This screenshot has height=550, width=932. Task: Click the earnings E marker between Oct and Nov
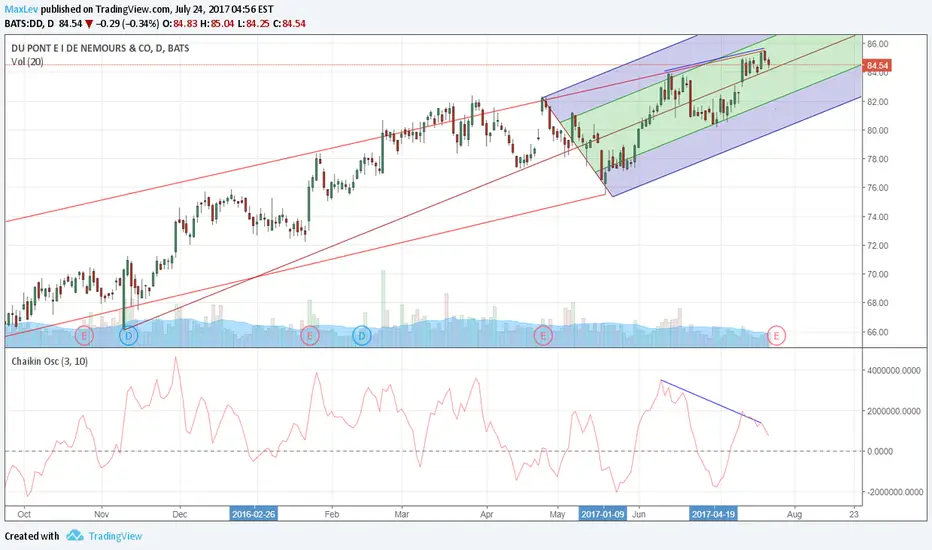84,336
